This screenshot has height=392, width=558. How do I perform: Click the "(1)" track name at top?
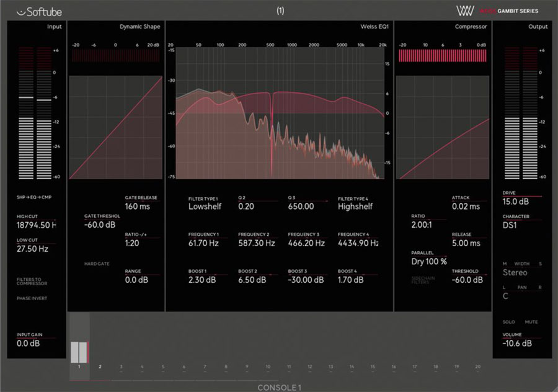[x=280, y=11]
